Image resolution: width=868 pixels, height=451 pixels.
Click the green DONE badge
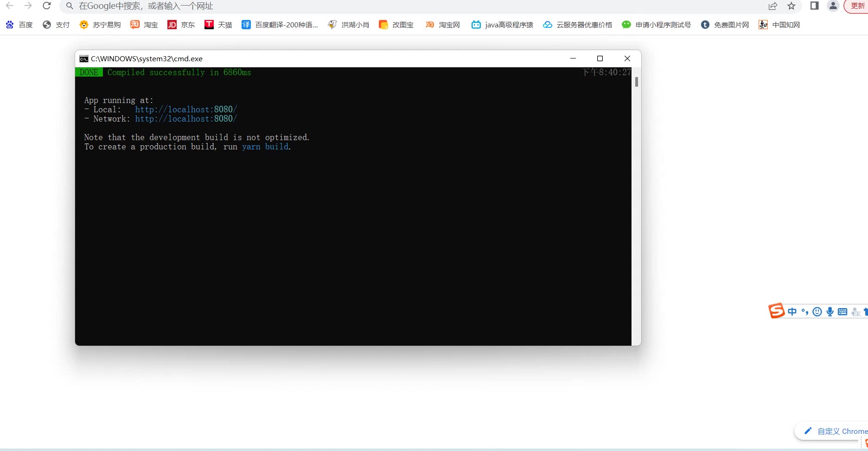click(89, 72)
